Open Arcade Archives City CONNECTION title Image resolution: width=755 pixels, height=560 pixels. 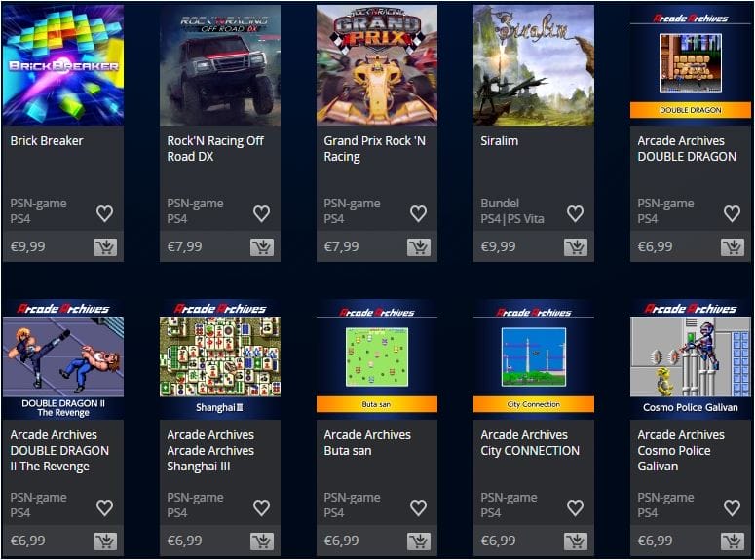(530, 443)
